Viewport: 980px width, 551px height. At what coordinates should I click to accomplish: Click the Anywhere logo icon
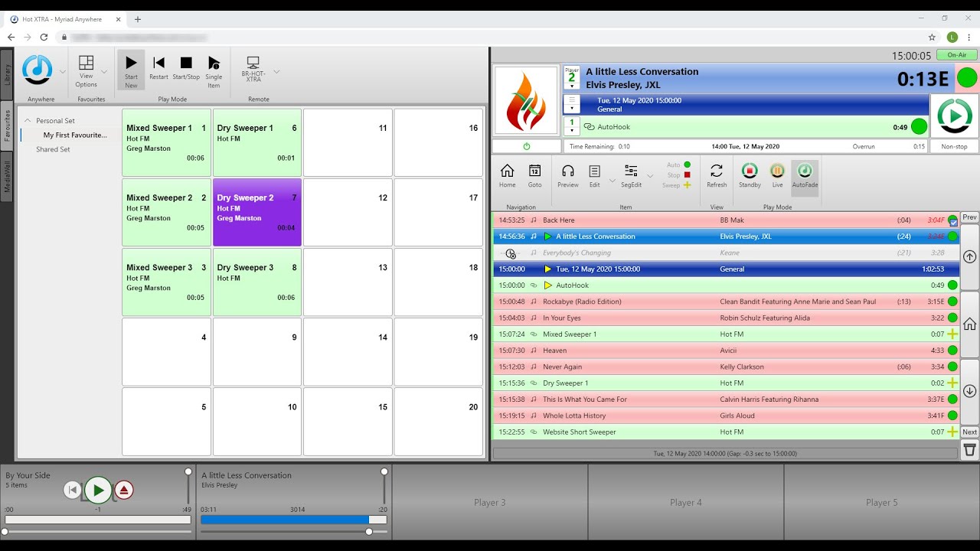[x=38, y=70]
